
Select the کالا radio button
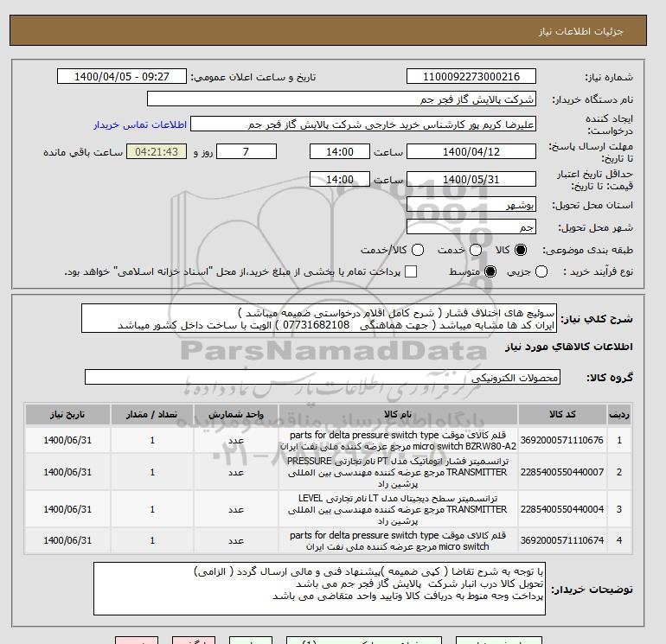click(521, 250)
